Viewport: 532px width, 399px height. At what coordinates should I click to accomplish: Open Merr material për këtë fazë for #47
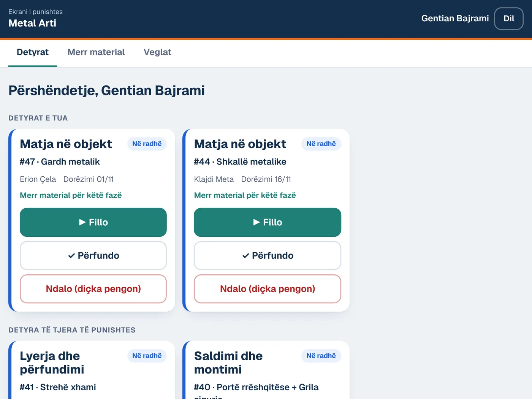pyautogui.click(x=71, y=195)
